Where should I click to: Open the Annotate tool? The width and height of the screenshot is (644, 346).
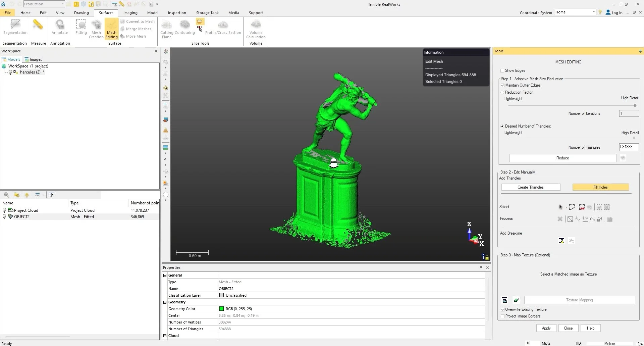point(60,27)
